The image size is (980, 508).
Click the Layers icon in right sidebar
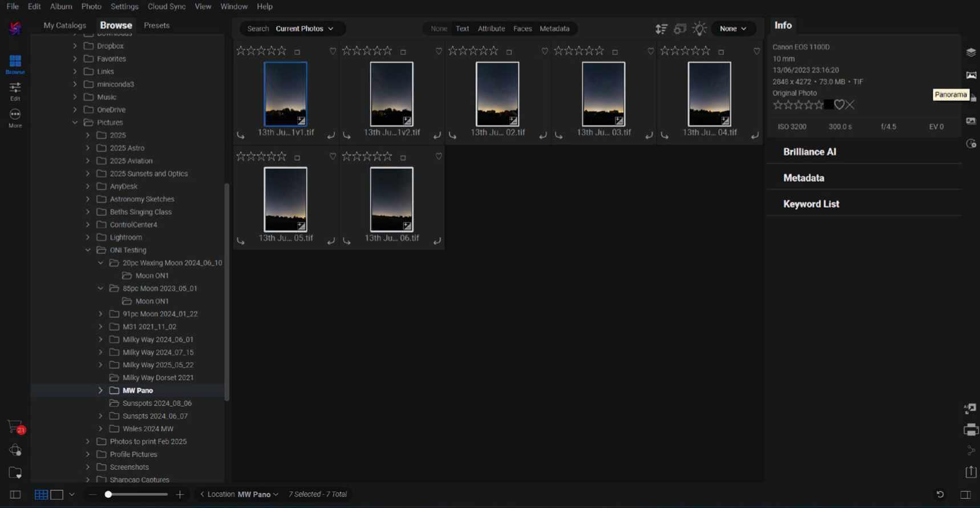(971, 52)
